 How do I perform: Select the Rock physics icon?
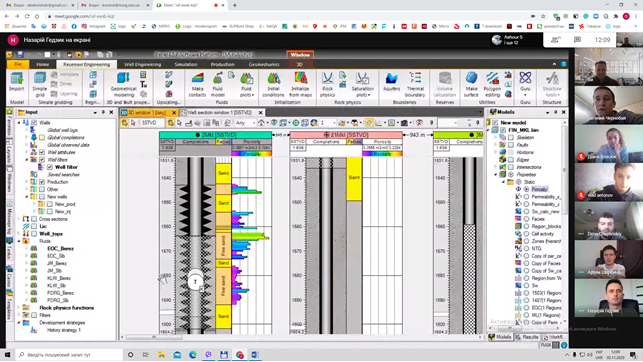click(x=327, y=84)
